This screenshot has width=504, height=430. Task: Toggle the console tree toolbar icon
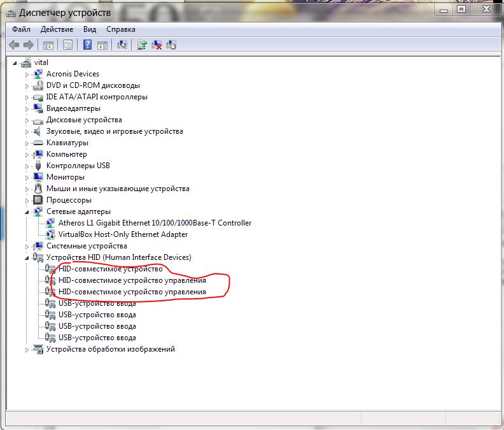(48, 45)
